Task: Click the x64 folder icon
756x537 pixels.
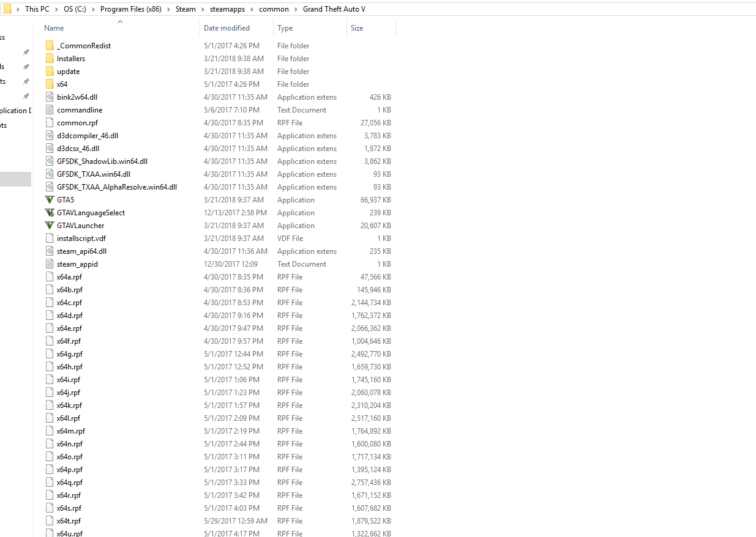Action: pos(50,84)
